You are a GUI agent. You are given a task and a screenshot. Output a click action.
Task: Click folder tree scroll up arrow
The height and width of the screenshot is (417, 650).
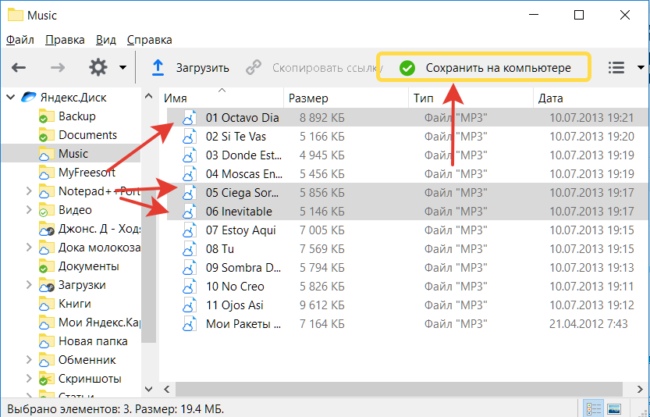148,97
